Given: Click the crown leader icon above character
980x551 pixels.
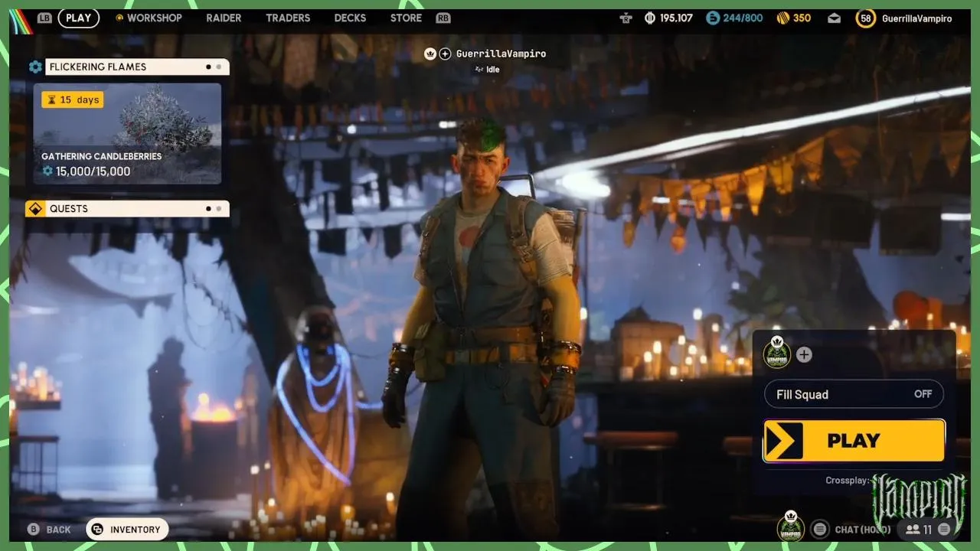Looking at the screenshot, I should tap(431, 54).
